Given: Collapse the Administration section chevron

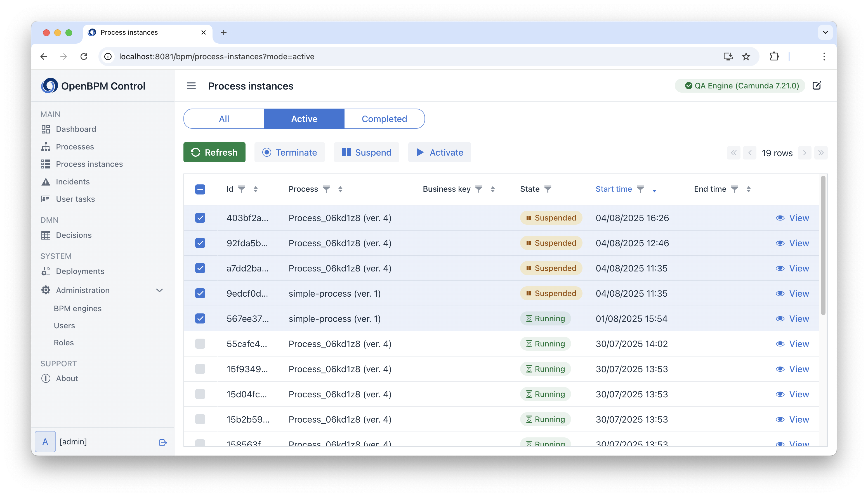Looking at the screenshot, I should pos(159,290).
